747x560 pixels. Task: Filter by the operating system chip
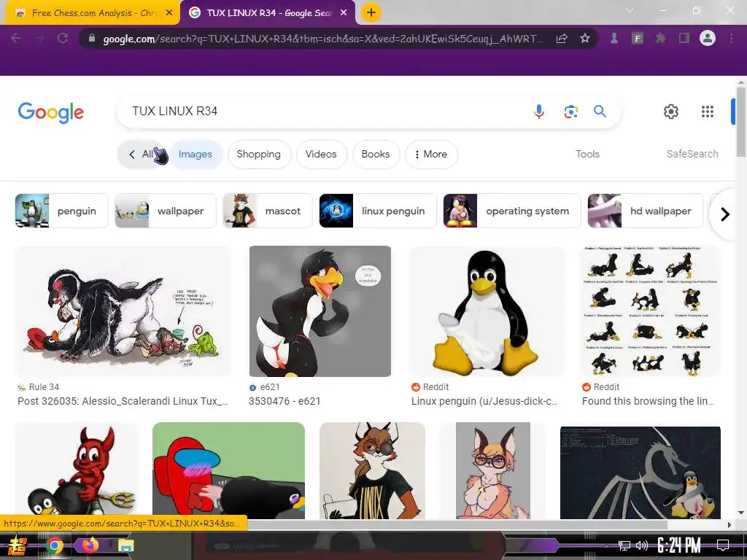512,211
